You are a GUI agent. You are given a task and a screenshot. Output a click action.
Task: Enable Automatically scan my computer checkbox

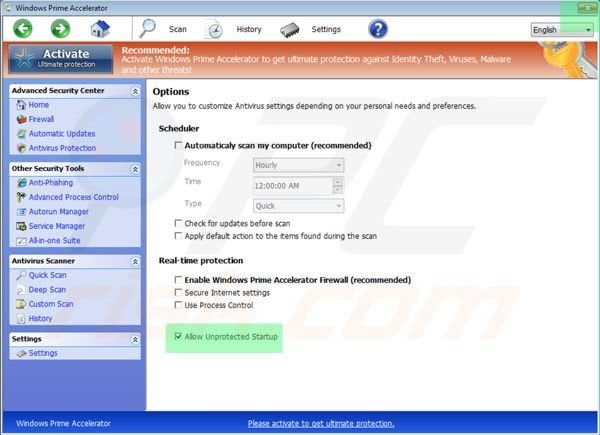click(178, 145)
